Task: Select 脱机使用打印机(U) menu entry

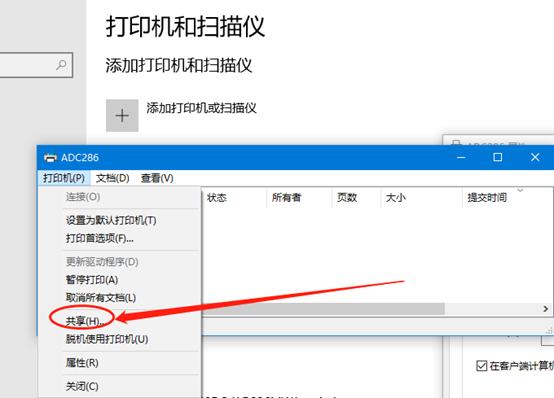Action: [107, 339]
